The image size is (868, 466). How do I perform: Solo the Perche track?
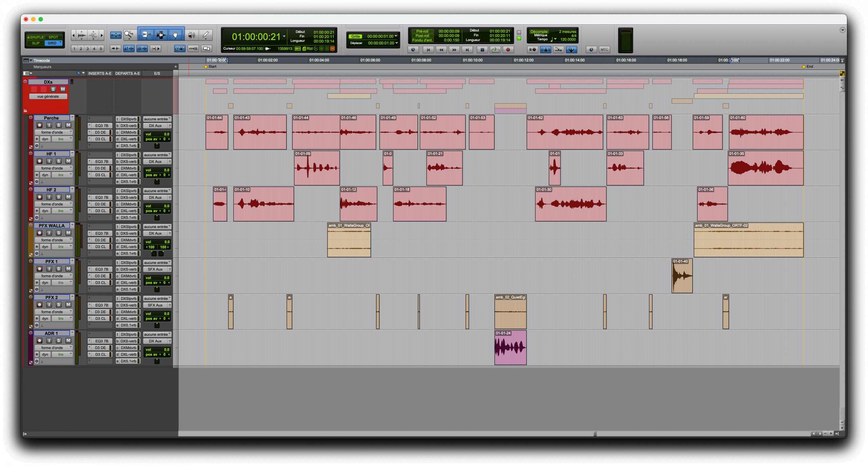click(x=59, y=125)
